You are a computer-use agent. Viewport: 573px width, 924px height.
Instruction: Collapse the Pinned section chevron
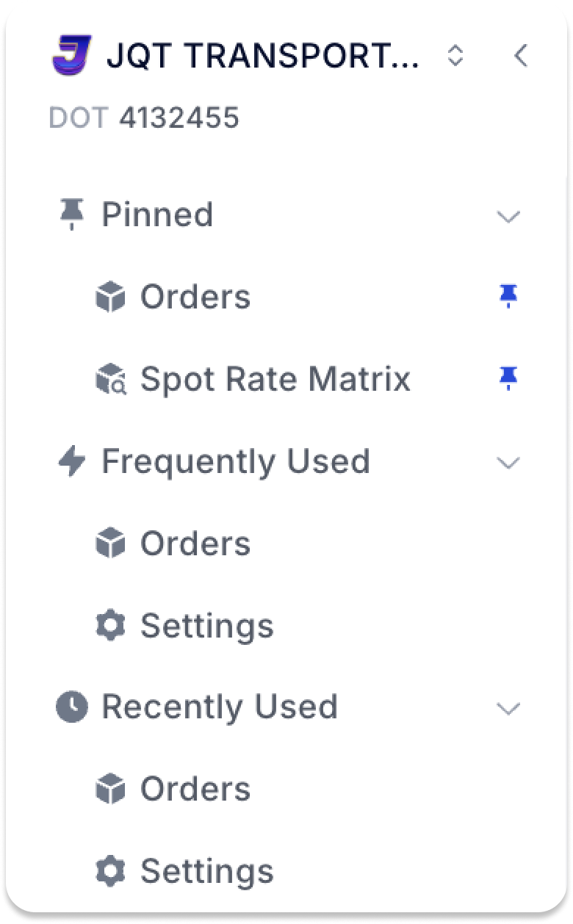click(x=508, y=216)
